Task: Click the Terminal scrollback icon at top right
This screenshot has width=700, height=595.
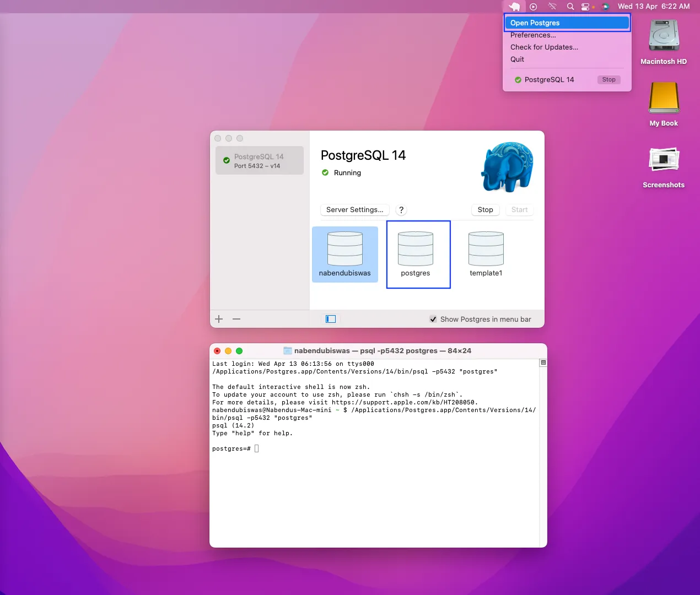Action: point(543,363)
